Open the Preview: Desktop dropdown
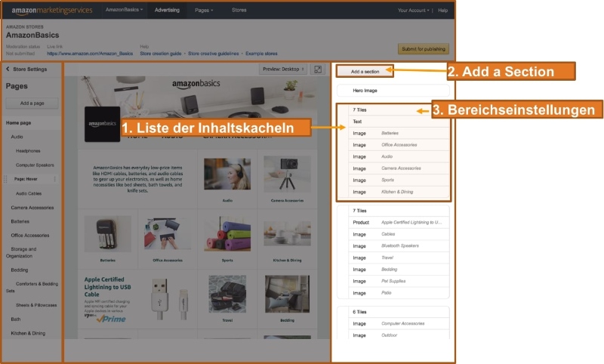The image size is (604, 364). pyautogui.click(x=283, y=69)
